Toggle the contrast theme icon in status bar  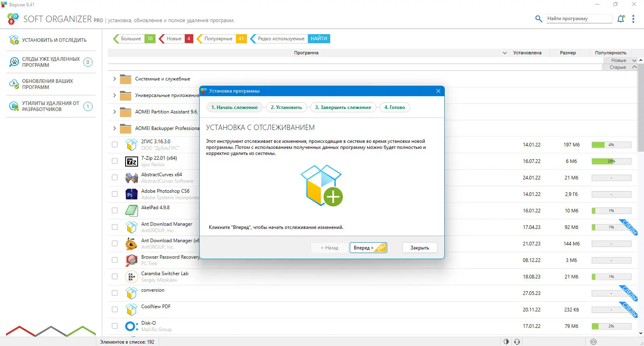point(506,342)
